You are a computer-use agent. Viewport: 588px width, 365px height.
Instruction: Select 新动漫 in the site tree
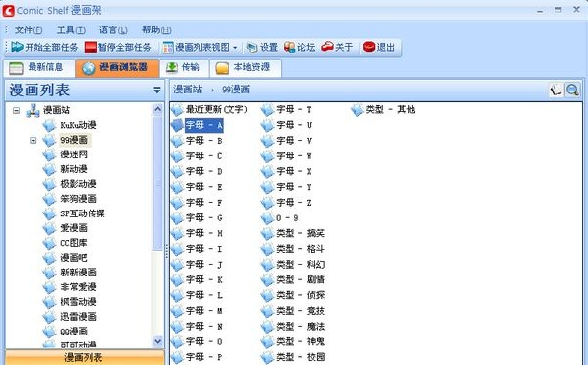click(74, 169)
